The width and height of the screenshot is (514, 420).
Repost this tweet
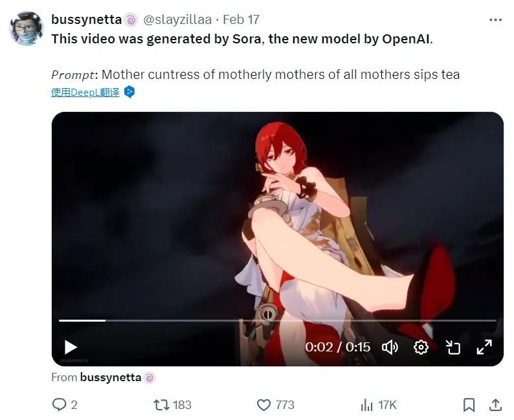pos(161,404)
